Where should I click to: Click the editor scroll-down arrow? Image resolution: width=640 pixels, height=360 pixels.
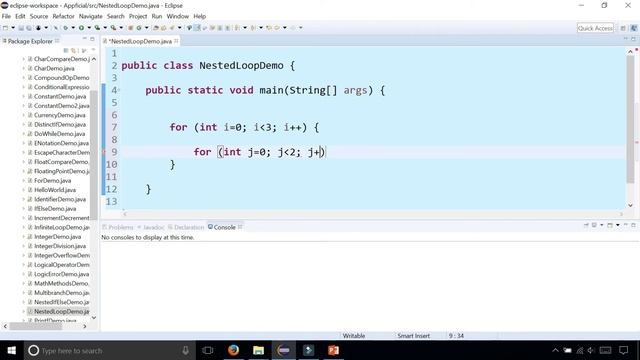(630, 205)
